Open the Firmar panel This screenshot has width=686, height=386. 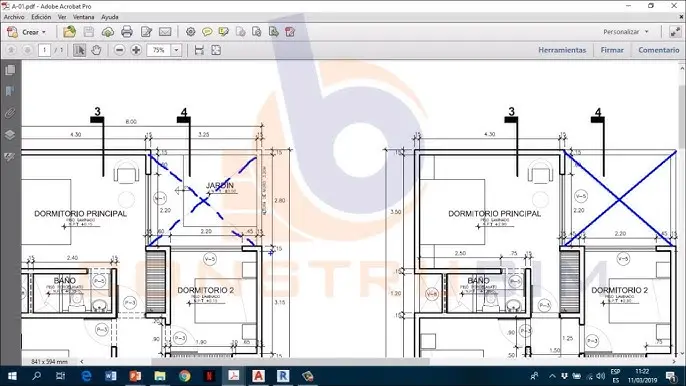pos(612,50)
